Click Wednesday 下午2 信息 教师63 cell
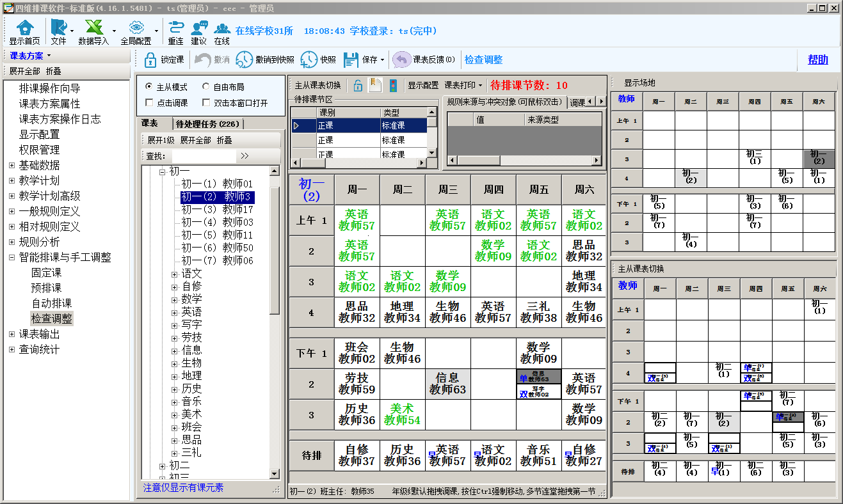843x504 pixels. 448,384
